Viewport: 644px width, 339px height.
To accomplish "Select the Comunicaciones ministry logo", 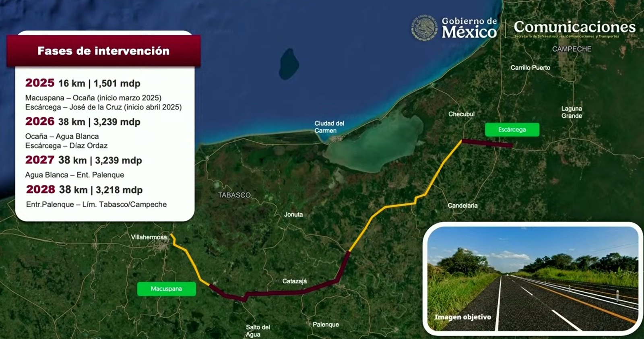I will click(x=574, y=28).
